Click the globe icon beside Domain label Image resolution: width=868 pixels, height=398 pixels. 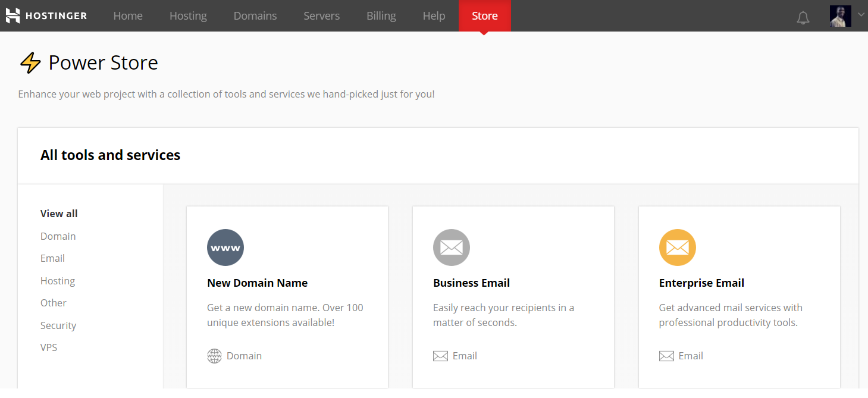tap(214, 356)
